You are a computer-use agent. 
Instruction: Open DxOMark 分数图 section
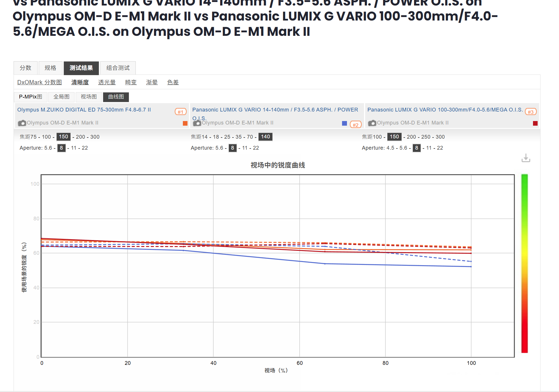coord(40,82)
